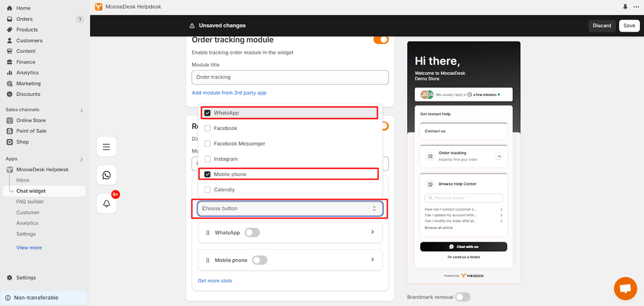Viewport: 644px width, 306px height.
Task: Toggle Brandmark removal switch
Action: (x=462, y=297)
